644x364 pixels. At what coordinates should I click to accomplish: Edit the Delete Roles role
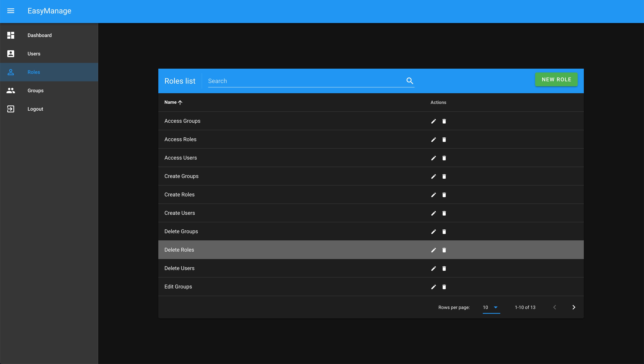434,250
